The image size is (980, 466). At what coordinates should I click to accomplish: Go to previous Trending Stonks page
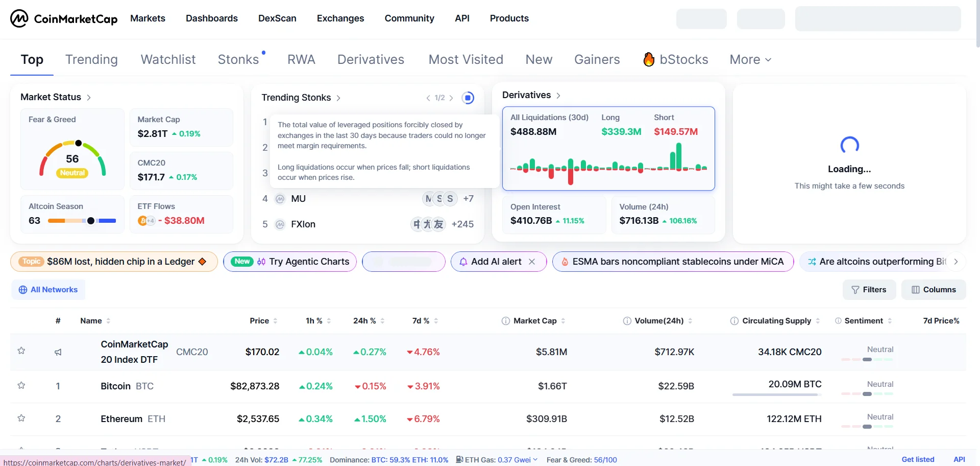[428, 98]
